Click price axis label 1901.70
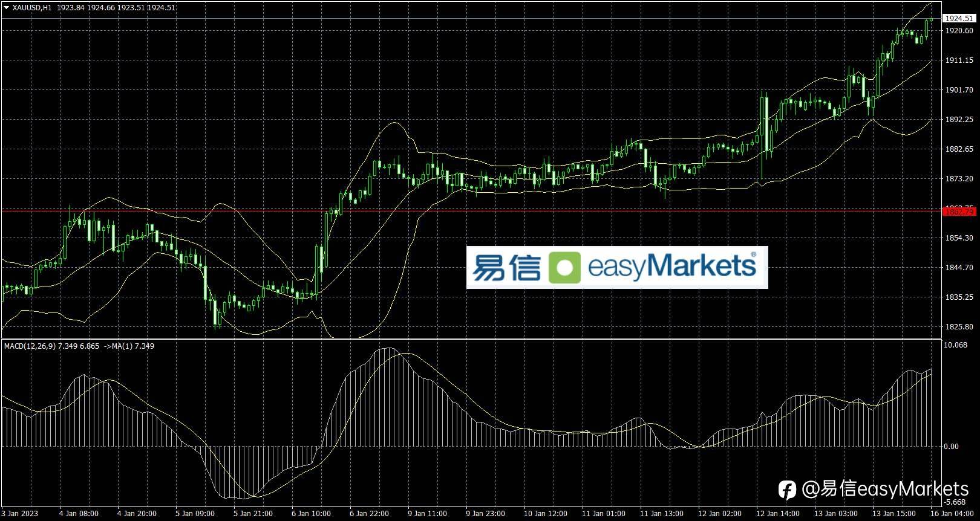Screen dimensions: 980x521 [x=959, y=90]
